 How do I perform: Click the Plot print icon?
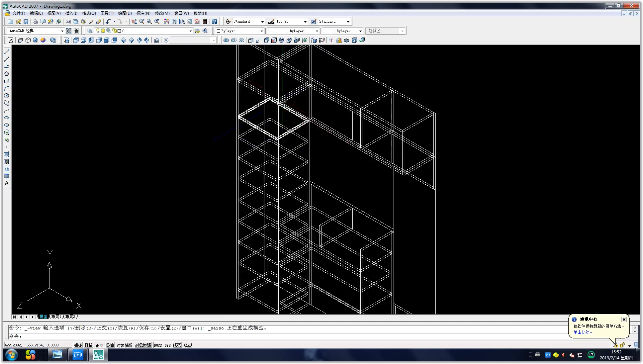point(36,22)
